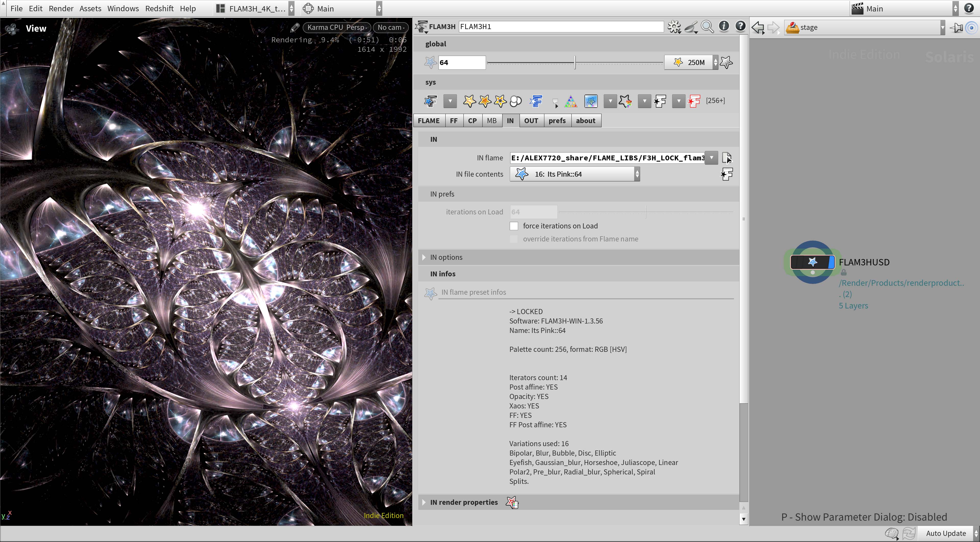Switch to the OUT tab
This screenshot has width=980, height=542.
(x=531, y=121)
